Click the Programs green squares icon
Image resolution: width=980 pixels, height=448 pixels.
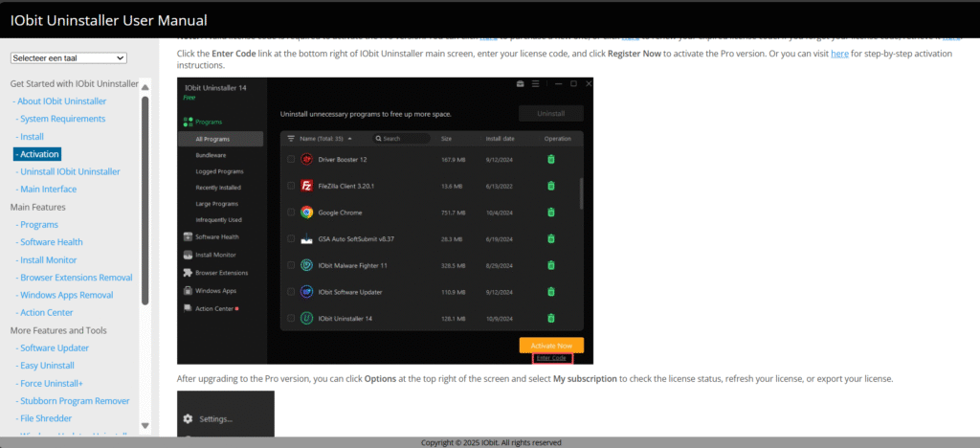coord(188,122)
